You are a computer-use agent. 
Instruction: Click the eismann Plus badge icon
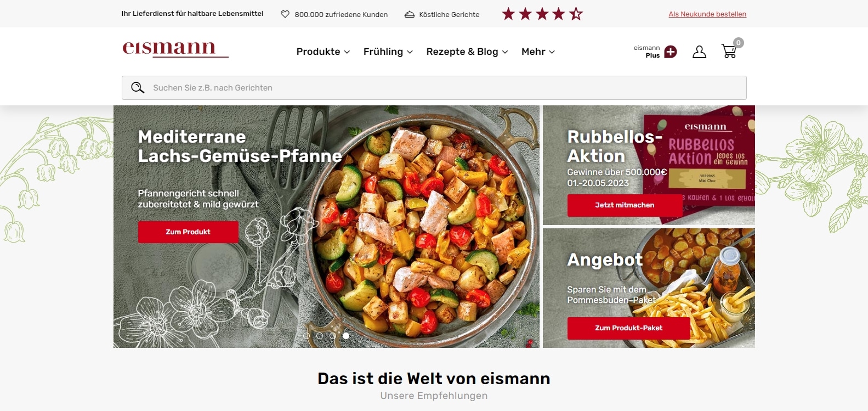[670, 52]
